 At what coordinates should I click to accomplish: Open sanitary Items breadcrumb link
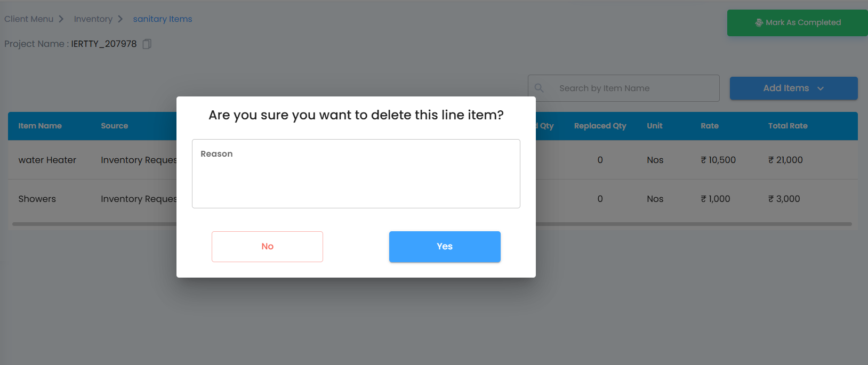163,19
